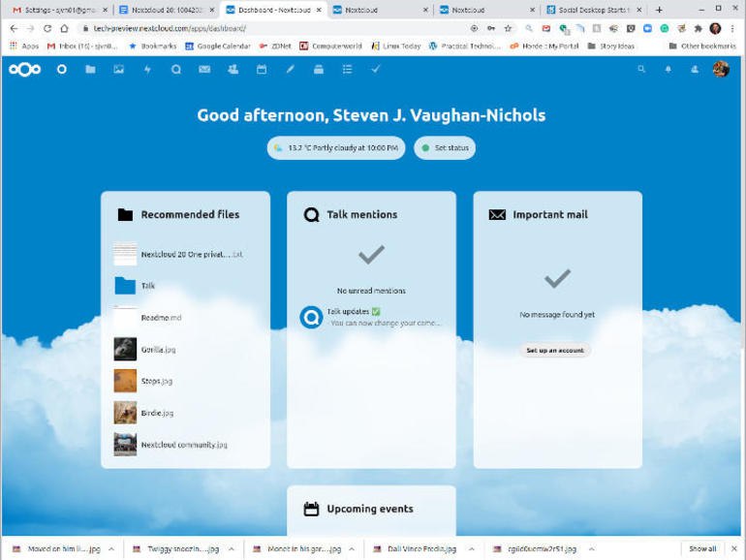Click the Nextcloud search magnifier icon
The height and width of the screenshot is (560, 746).
click(x=641, y=70)
